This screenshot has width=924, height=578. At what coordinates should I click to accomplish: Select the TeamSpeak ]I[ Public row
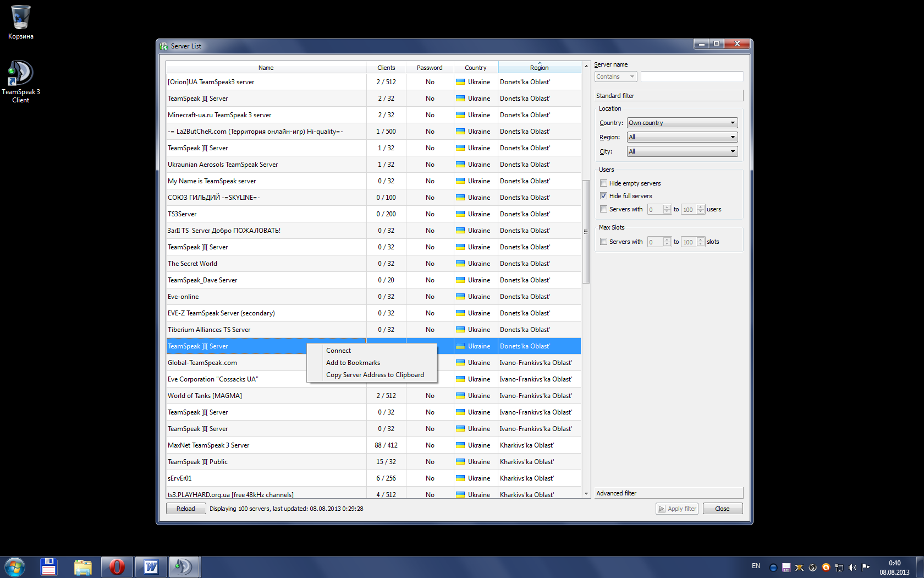tap(373, 462)
